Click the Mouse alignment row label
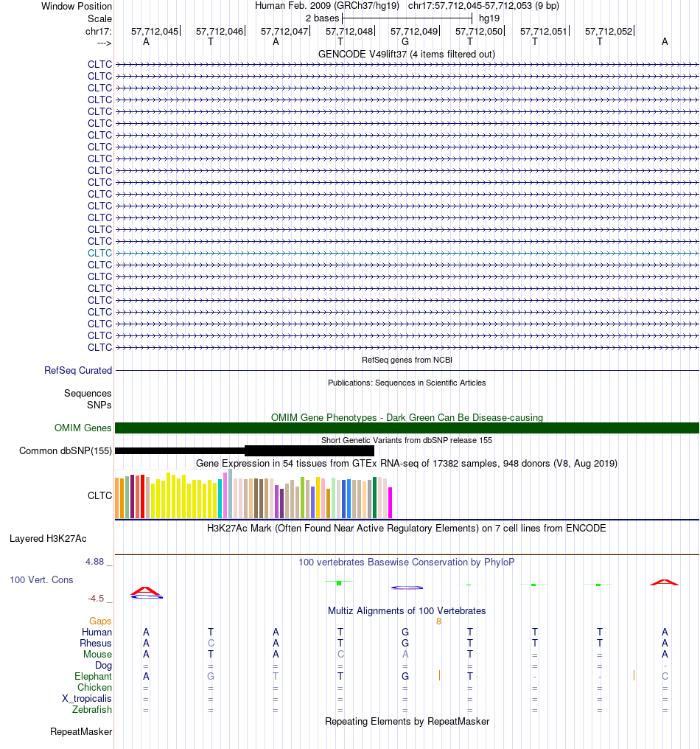 click(97, 654)
